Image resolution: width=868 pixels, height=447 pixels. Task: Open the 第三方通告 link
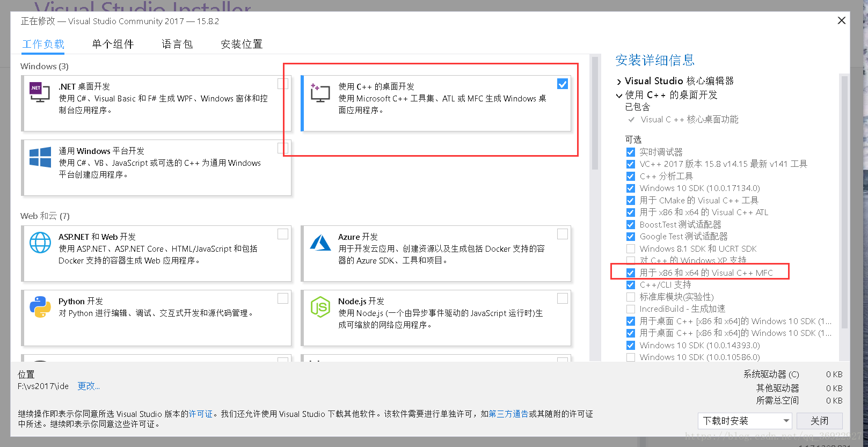coord(508,414)
